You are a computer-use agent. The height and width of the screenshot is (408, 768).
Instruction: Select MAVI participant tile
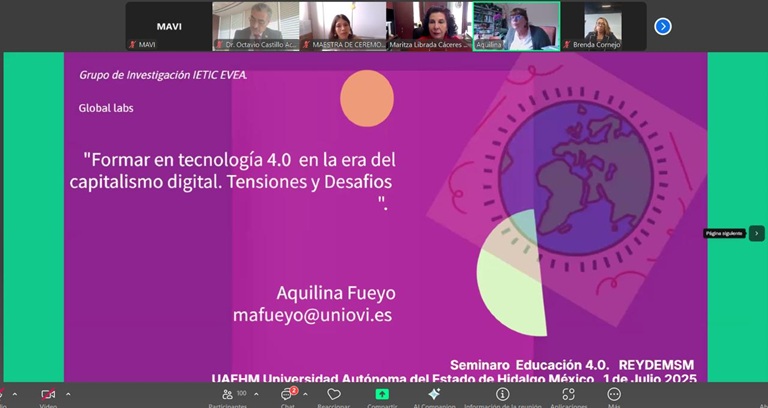pyautogui.click(x=169, y=26)
